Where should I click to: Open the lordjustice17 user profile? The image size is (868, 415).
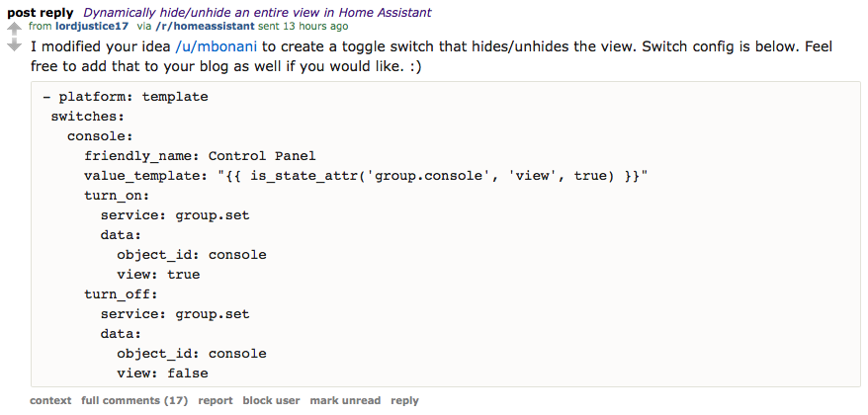(x=92, y=26)
